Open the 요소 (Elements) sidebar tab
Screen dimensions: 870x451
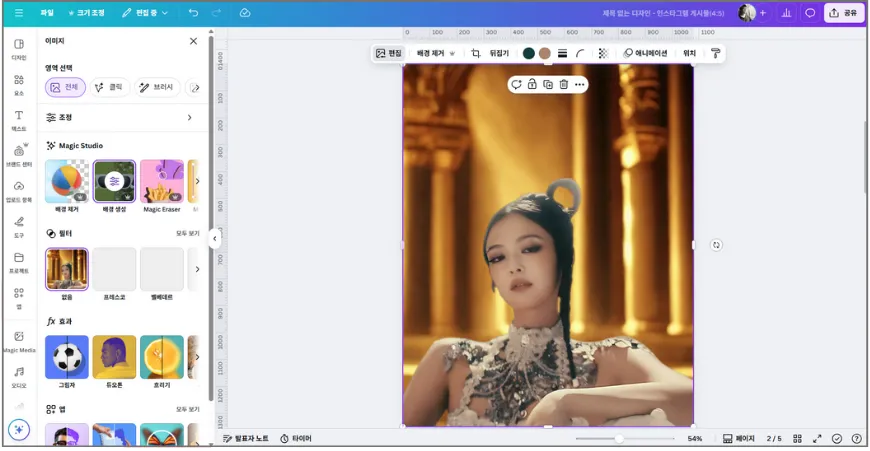[19, 85]
